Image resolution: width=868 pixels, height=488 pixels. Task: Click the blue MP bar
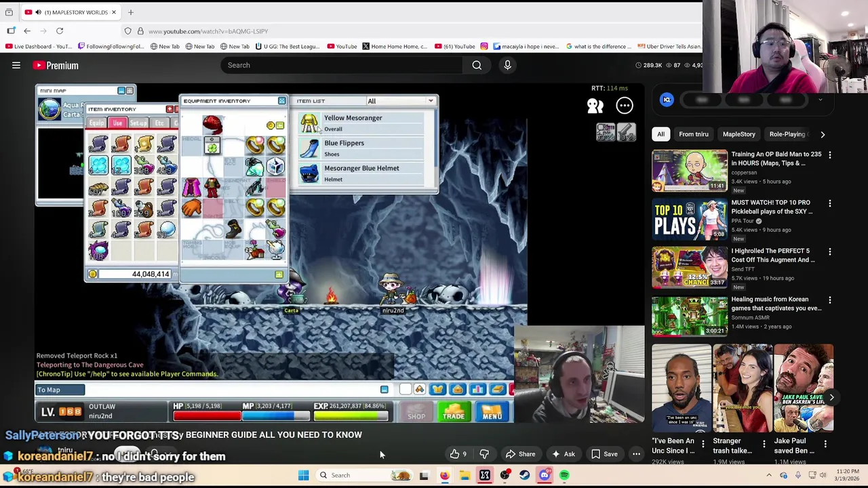pyautogui.click(x=276, y=415)
